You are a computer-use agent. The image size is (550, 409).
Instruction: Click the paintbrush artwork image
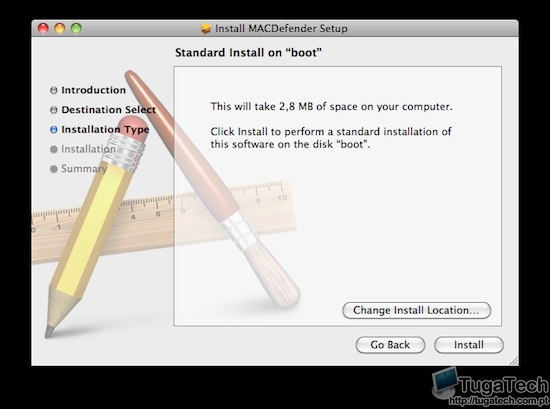click(x=213, y=188)
